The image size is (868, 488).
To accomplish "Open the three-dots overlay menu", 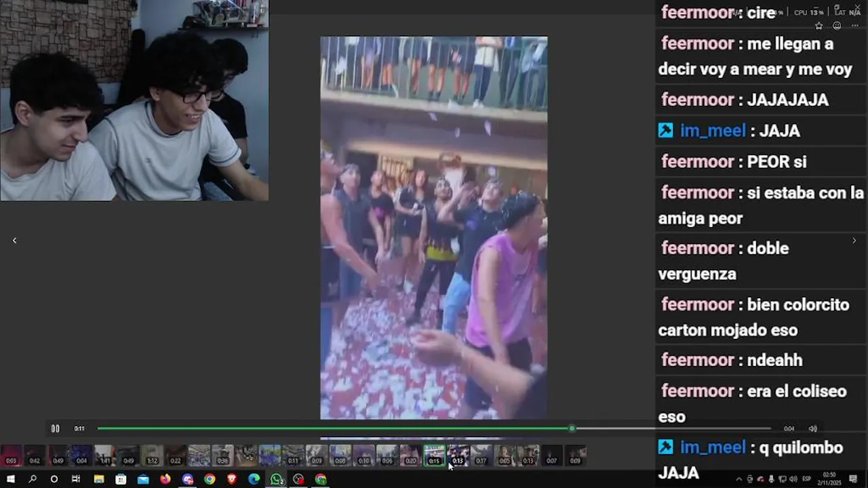I will (x=855, y=26).
